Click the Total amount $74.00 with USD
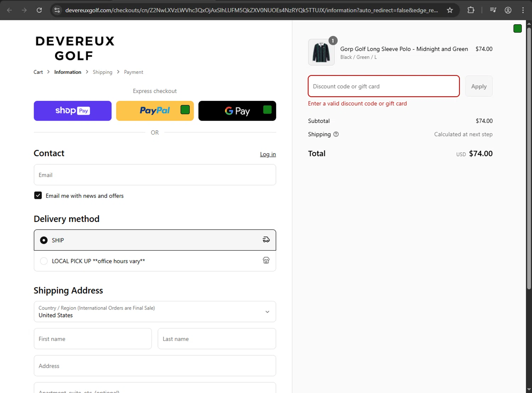This screenshot has height=393, width=532. [x=474, y=154]
